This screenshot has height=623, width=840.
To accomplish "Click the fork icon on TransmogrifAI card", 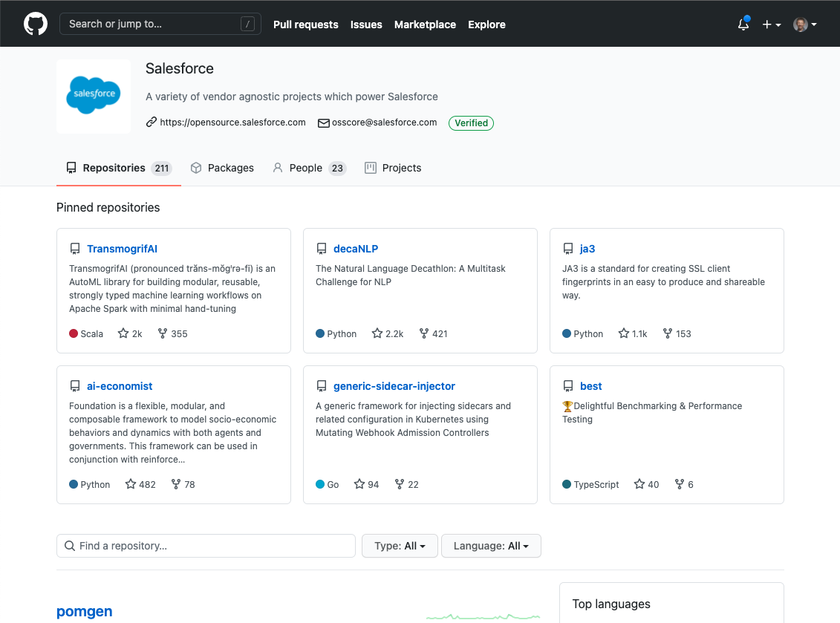I will 163,333.
